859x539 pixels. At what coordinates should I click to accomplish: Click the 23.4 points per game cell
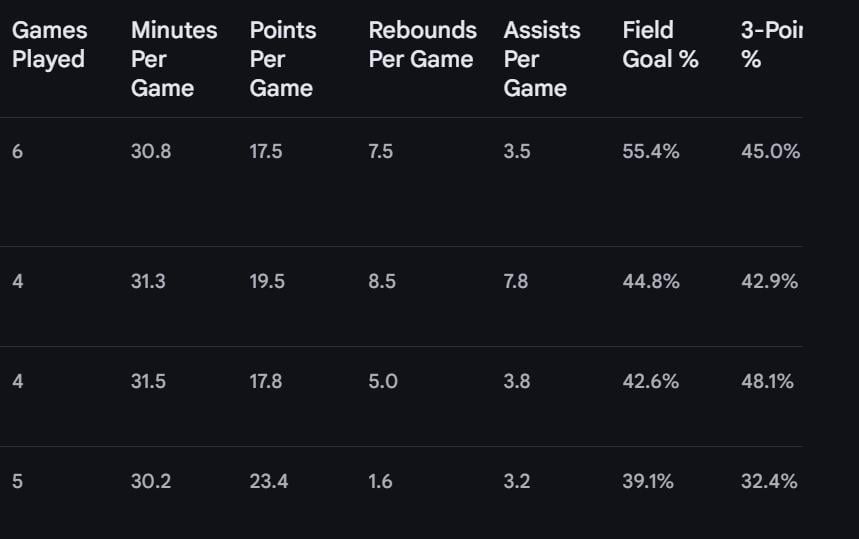click(x=269, y=482)
